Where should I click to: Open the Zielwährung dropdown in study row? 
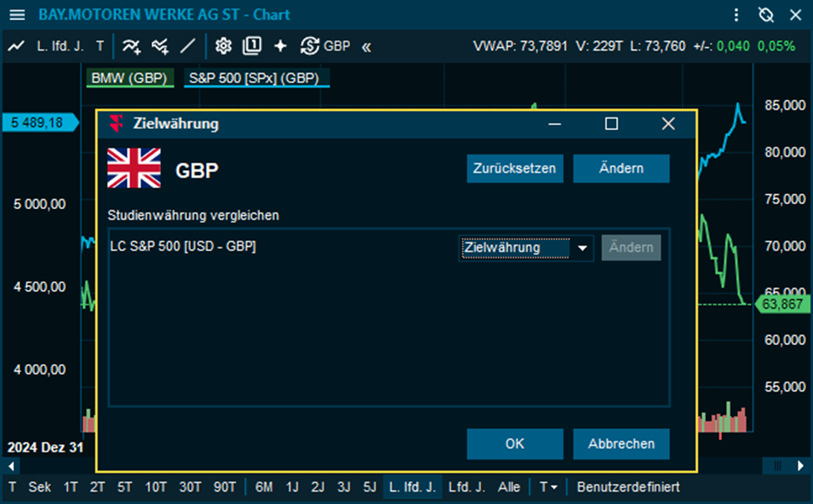526,247
